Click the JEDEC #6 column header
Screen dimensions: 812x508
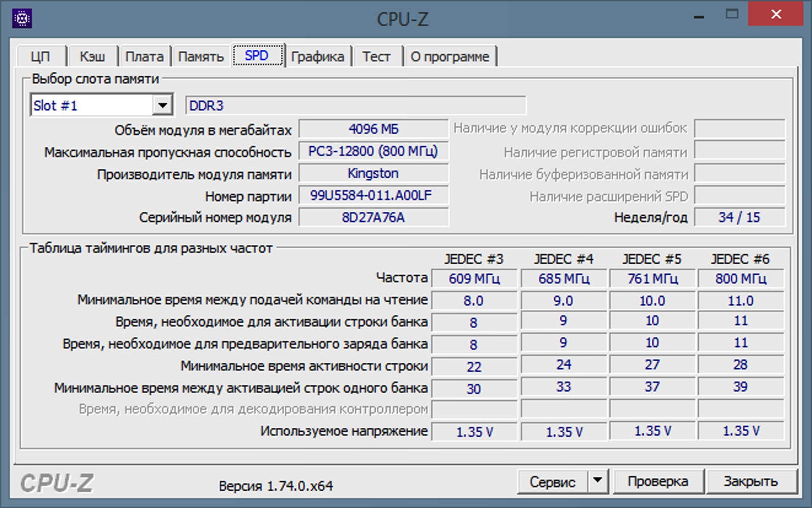(x=740, y=259)
